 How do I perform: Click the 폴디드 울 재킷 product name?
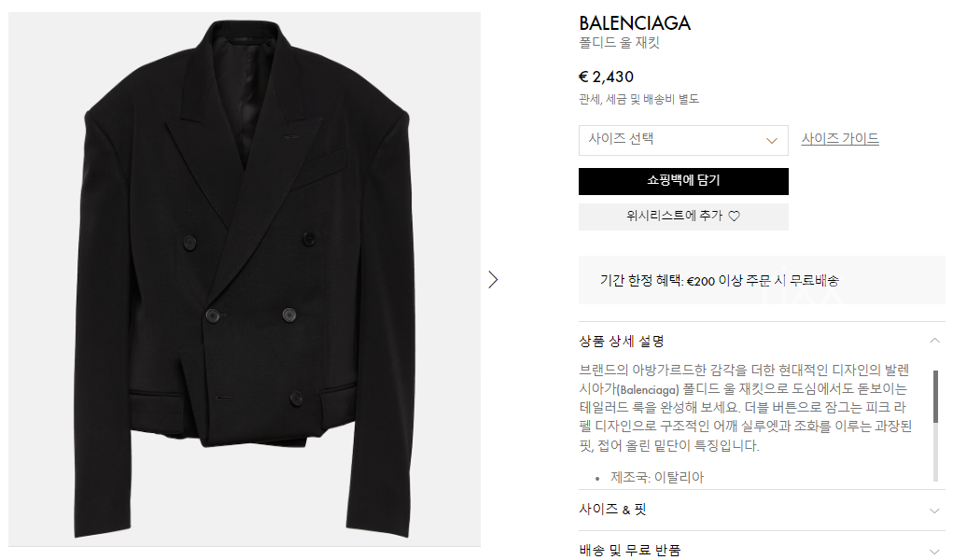coord(619,44)
